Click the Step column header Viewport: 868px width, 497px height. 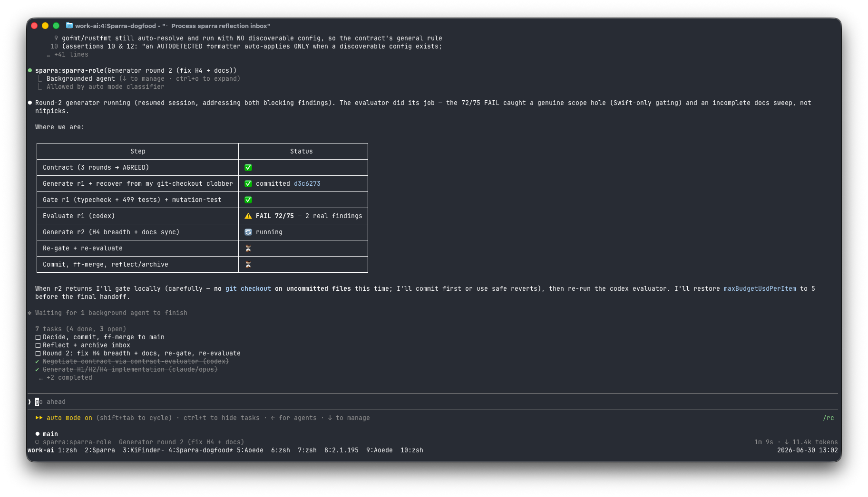click(x=138, y=151)
